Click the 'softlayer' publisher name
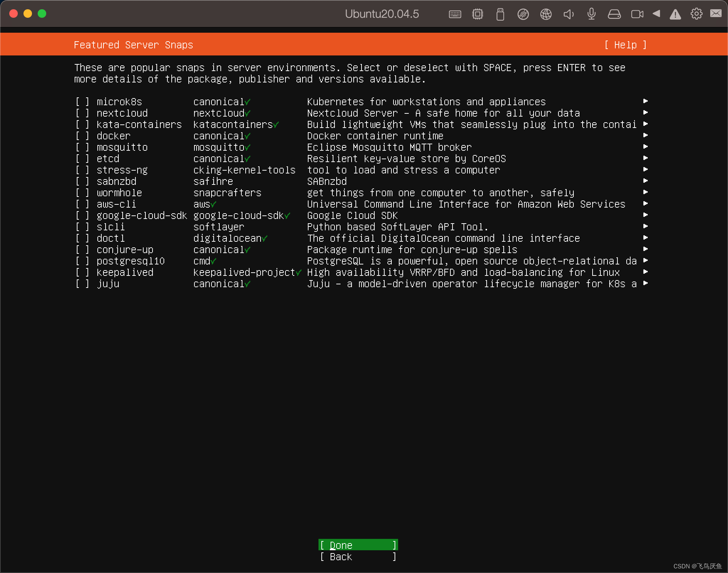Image resolution: width=728 pixels, height=573 pixels. click(219, 227)
